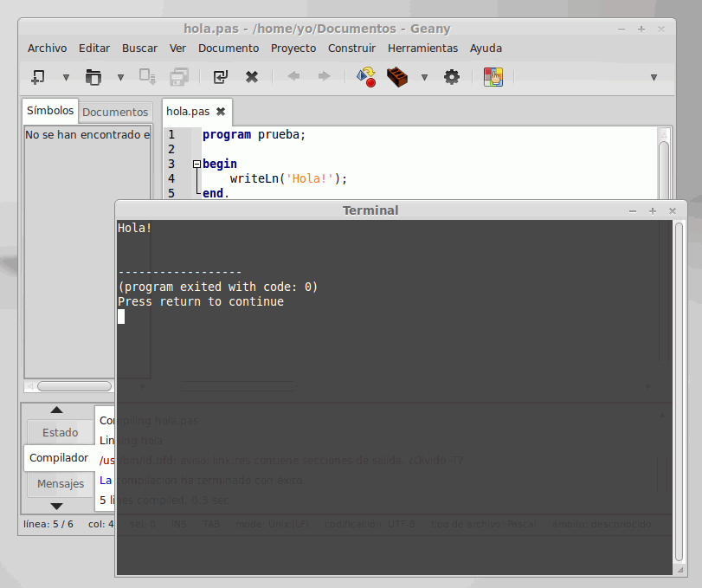The height and width of the screenshot is (588, 702).
Task: Expand the build options dropdown beside the brick icon
Action: point(424,76)
